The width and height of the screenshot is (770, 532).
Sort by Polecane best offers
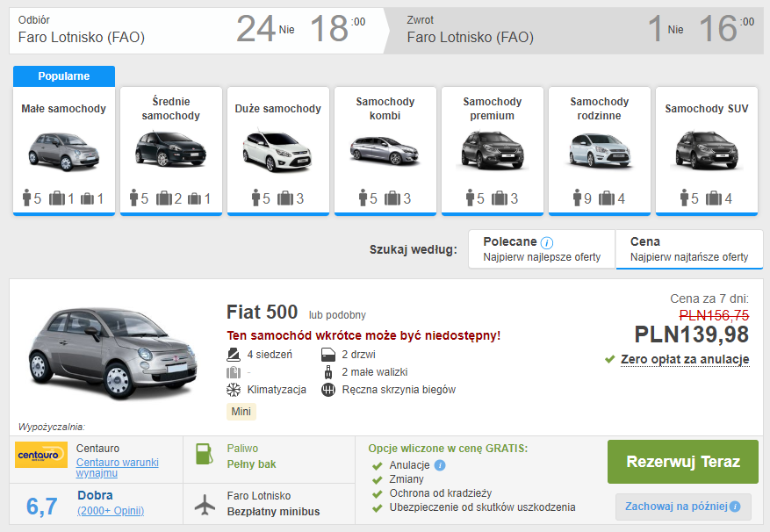(542, 249)
